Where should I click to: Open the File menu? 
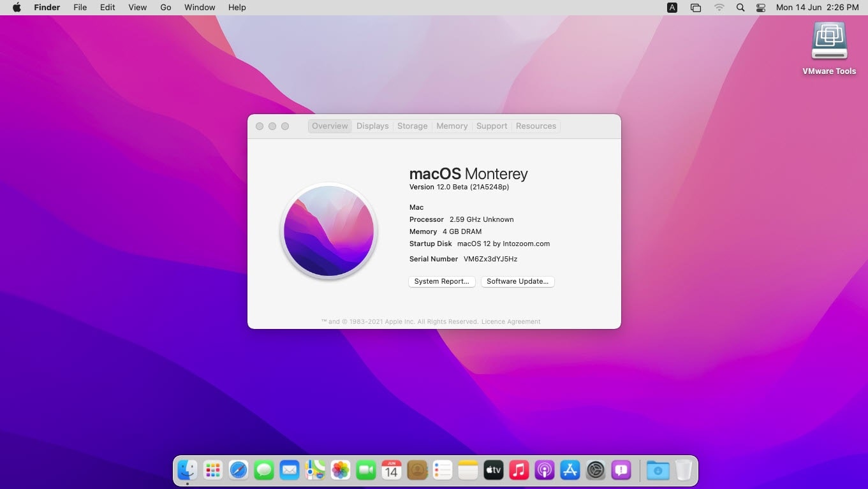[x=80, y=8]
